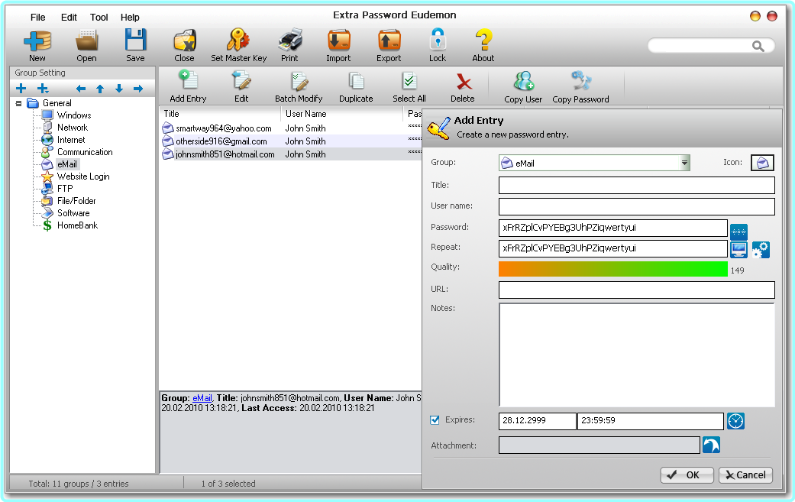Select Communication group in tree
795x502 pixels.
pyautogui.click(x=85, y=152)
